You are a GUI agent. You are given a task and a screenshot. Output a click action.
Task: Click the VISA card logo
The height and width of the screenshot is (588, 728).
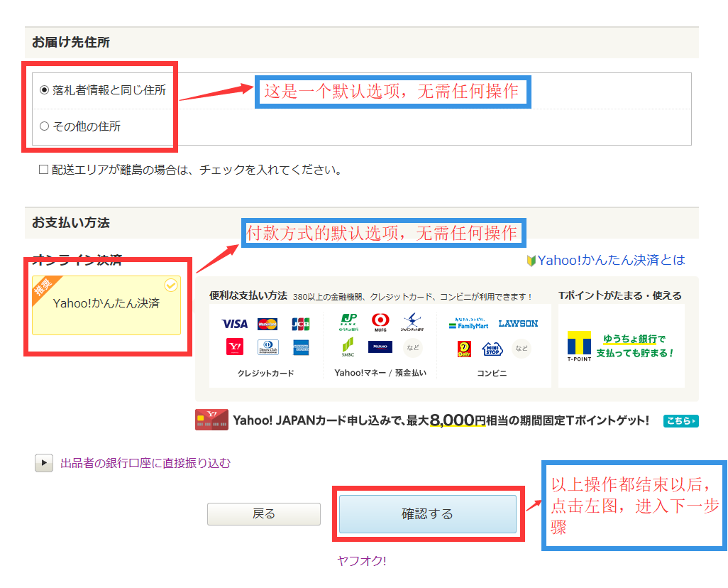[234, 324]
